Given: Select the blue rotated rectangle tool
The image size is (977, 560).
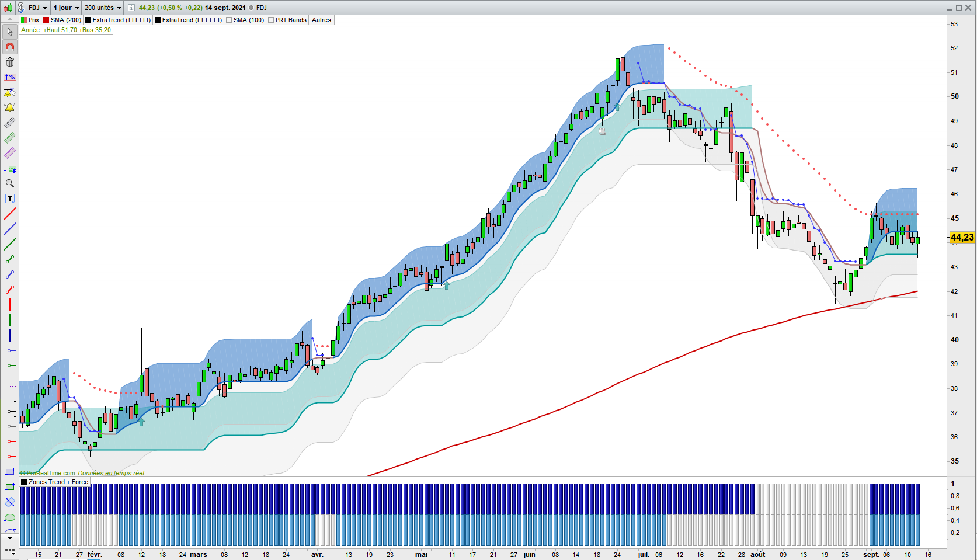Looking at the screenshot, I should (x=10, y=502).
